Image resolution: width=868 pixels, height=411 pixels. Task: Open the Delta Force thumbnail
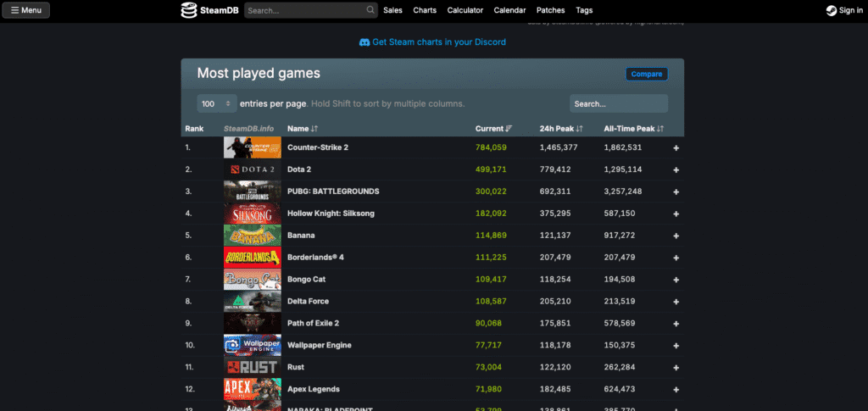pyautogui.click(x=253, y=301)
